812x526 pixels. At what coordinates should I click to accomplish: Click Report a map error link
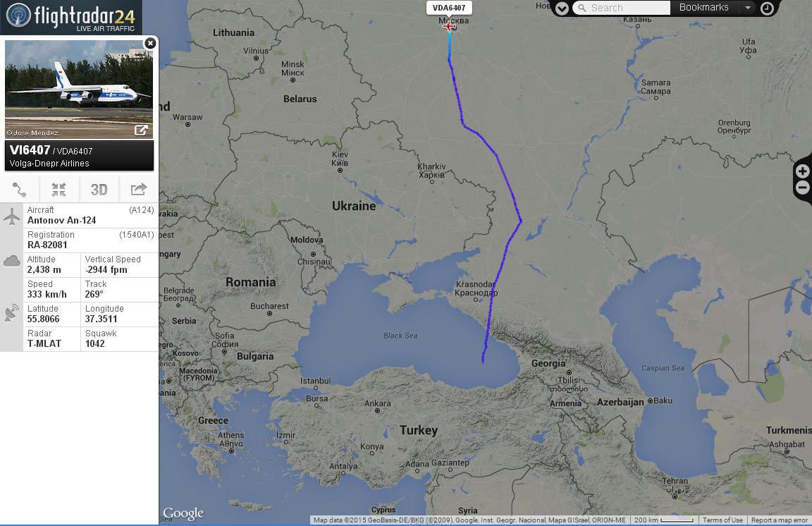(x=779, y=520)
